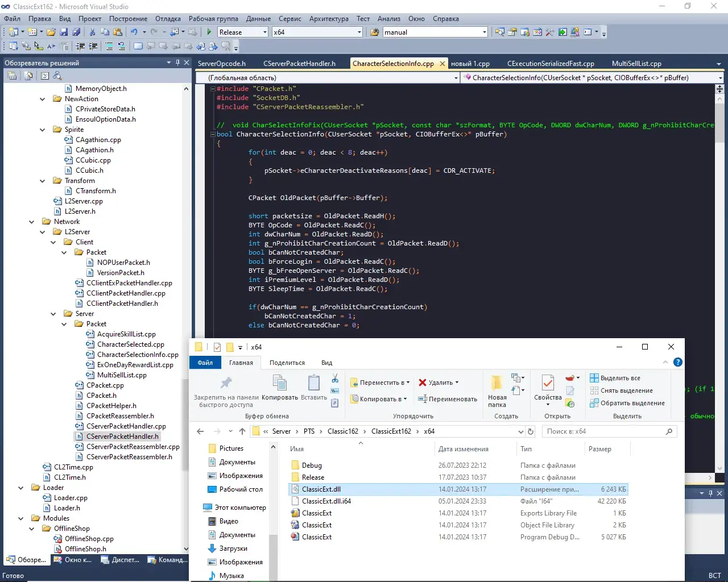Open the Проект menu
Viewport: 728px width, 582px height.
point(90,19)
